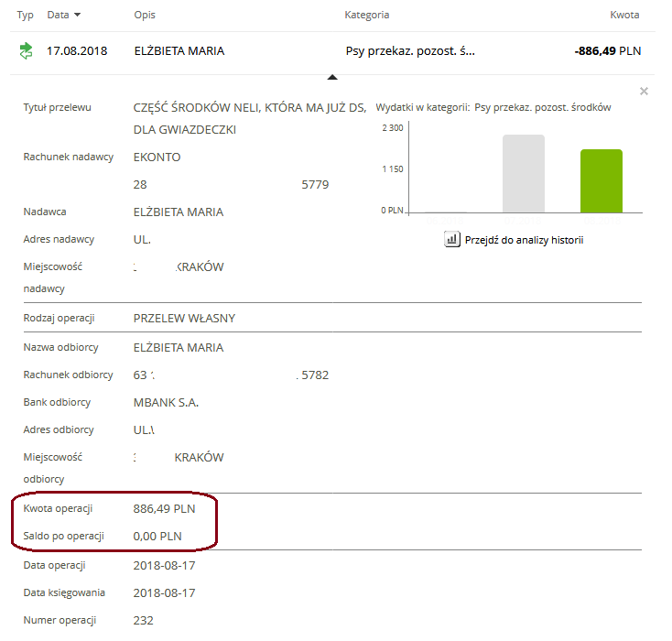672x641 pixels.
Task: Click the Opis column header
Action: [x=145, y=15]
